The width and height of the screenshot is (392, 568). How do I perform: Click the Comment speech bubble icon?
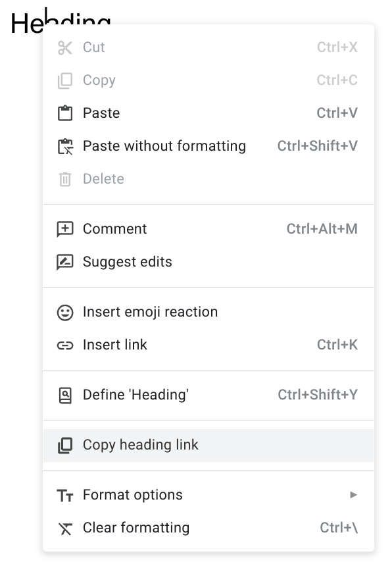click(65, 229)
